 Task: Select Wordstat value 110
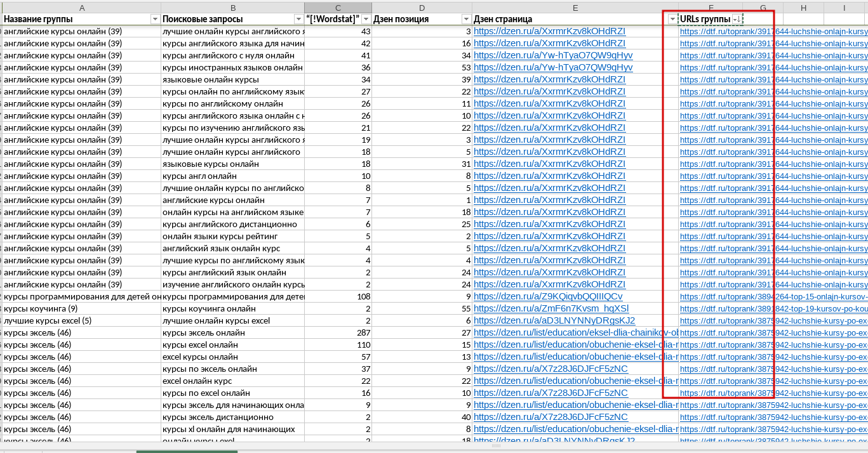tap(337, 345)
